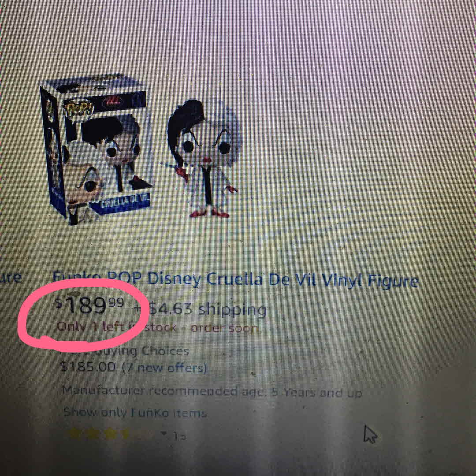Open the 15 customer reviews count
Image resolution: width=476 pixels, height=476 pixels.
[179, 436]
